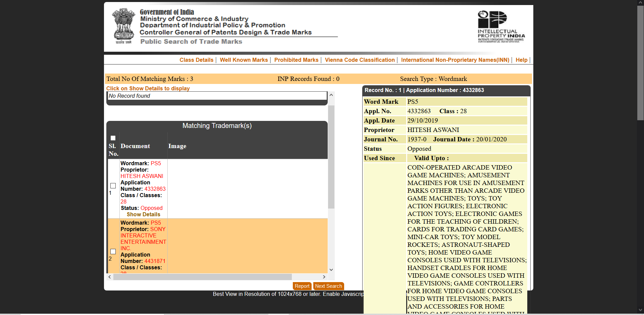Open the Help link
Image resolution: width=644 pixels, height=315 pixels.
pyautogui.click(x=521, y=60)
